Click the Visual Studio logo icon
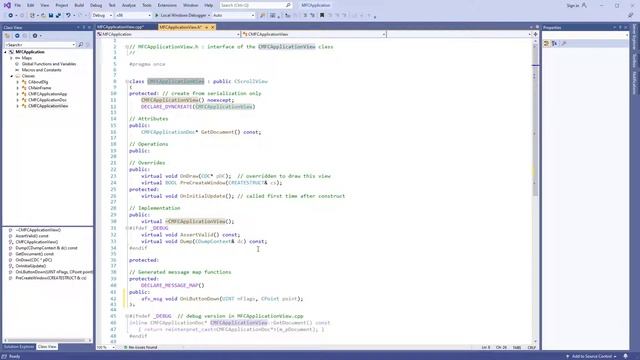640x360 pixels. 7,5
